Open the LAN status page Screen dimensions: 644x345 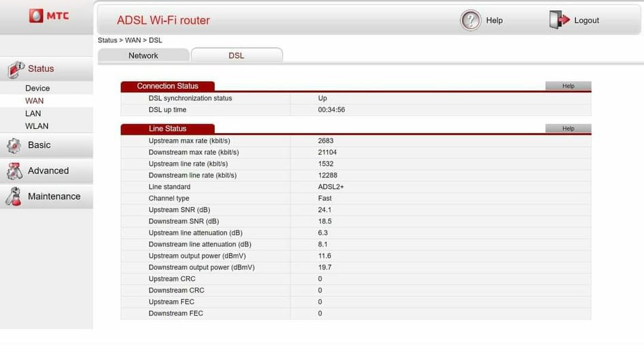tap(33, 114)
